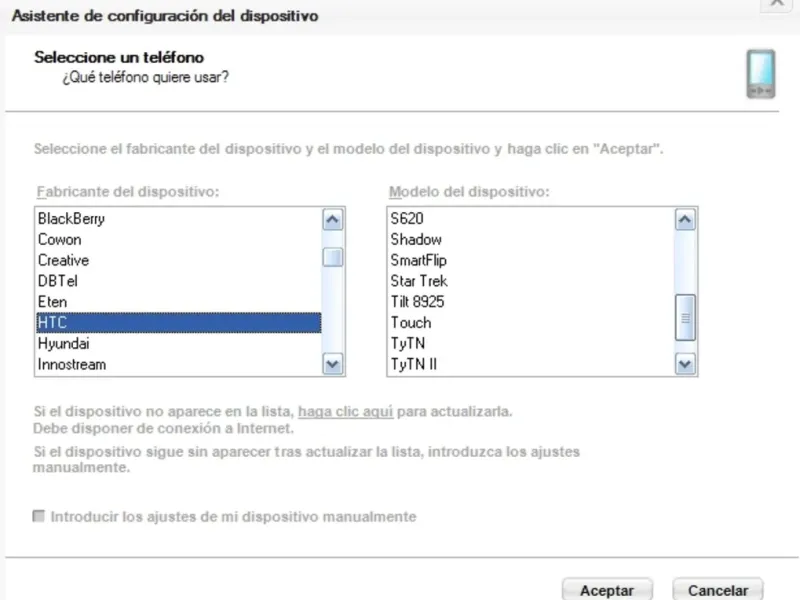This screenshot has width=800, height=600.
Task: Select TyTN II from model list
Action: click(414, 364)
